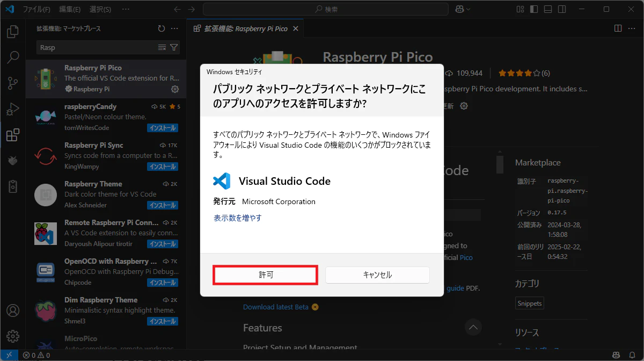Click the Snippets category tag
The image size is (644, 361).
(530, 304)
